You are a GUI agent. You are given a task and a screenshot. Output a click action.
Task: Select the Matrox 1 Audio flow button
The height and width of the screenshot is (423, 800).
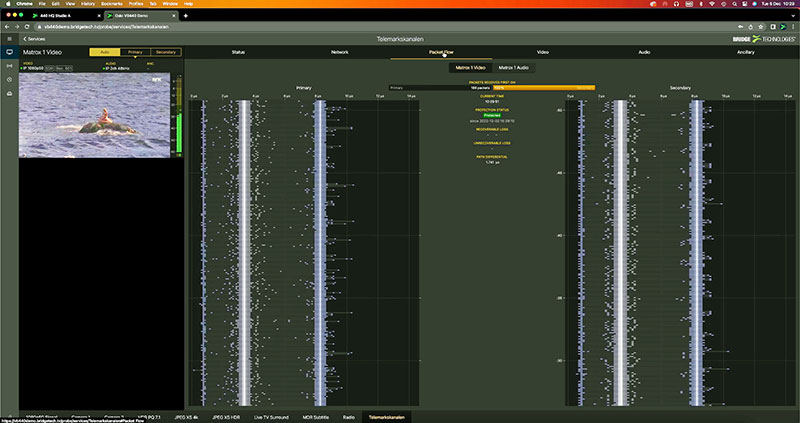tap(514, 67)
